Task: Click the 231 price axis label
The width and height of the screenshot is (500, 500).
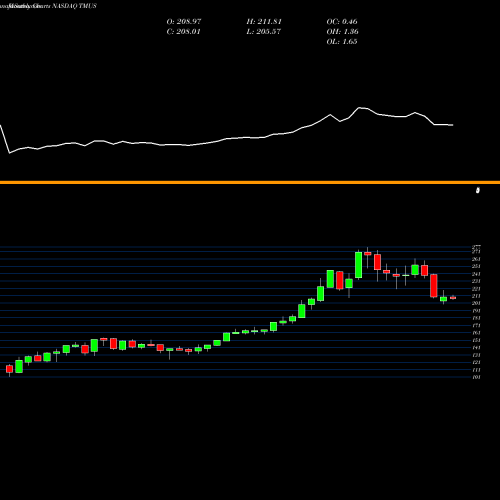Action: (476, 281)
